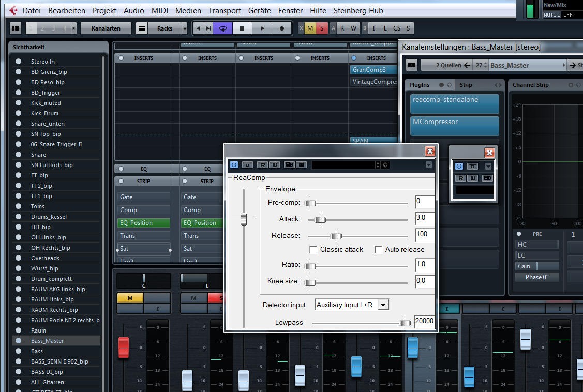This screenshot has height=392, width=583.
Task: Bypass all EQs with toolbar E button
Action: pos(385,28)
